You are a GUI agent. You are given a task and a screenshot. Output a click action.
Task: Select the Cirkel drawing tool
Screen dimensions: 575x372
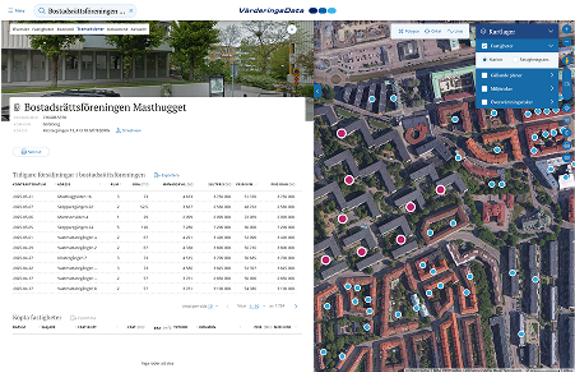[x=433, y=31]
